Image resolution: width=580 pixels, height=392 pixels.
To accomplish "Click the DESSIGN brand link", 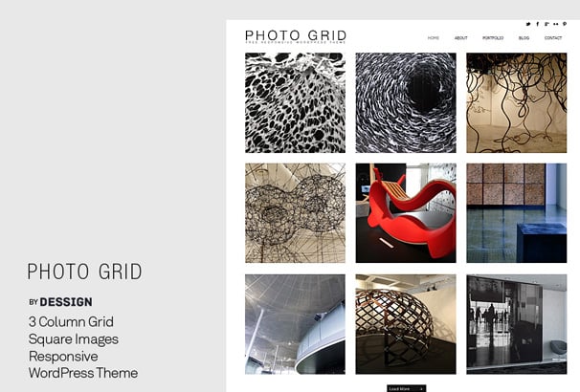I will [x=66, y=302].
